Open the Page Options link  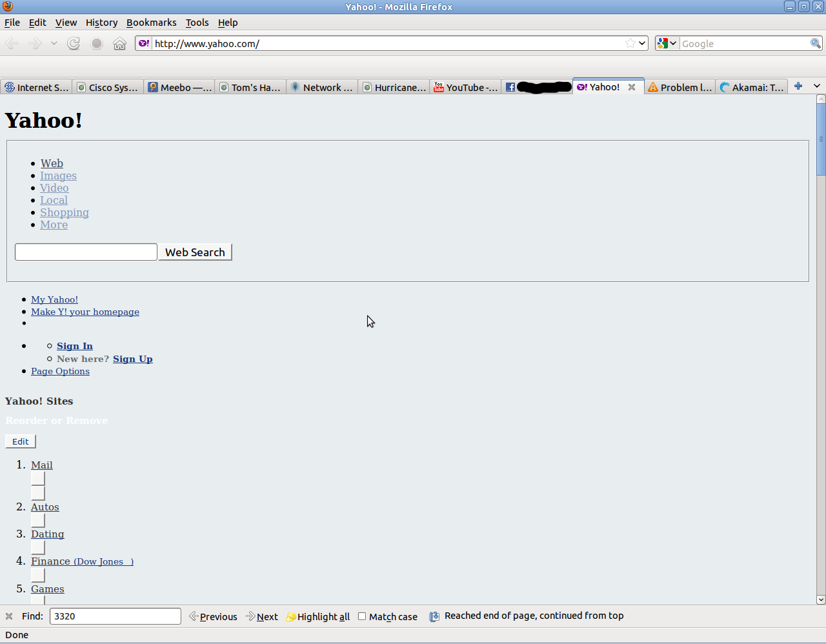click(60, 371)
